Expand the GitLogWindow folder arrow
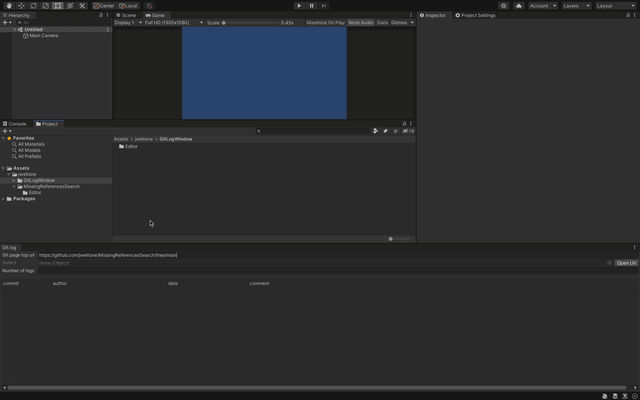The height and width of the screenshot is (400, 640). coord(14,180)
